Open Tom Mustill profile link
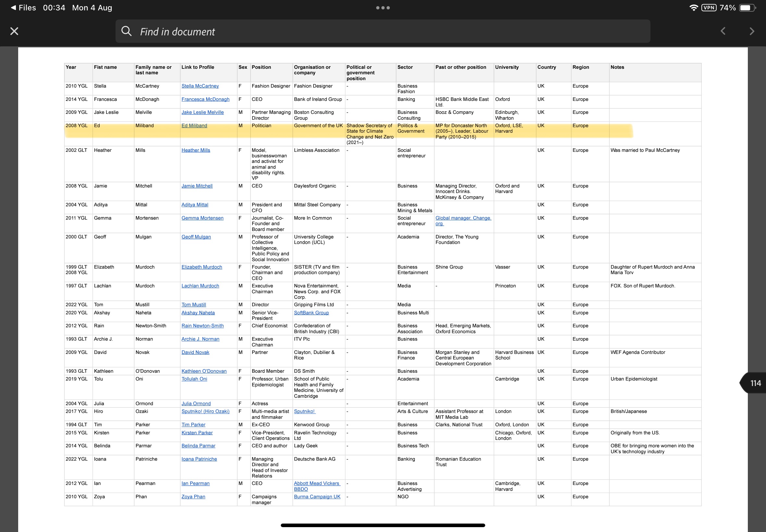The height and width of the screenshot is (532, 766). [194, 305]
